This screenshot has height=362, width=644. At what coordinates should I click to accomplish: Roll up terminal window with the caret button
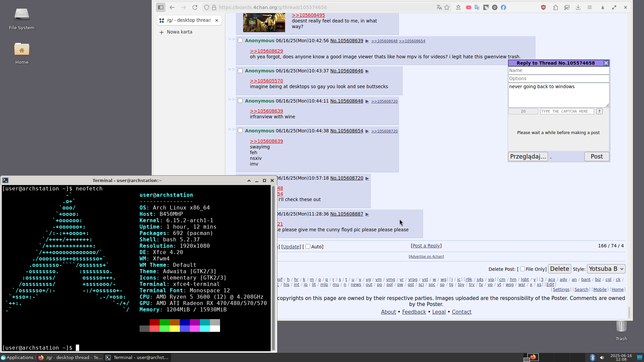click(x=249, y=180)
